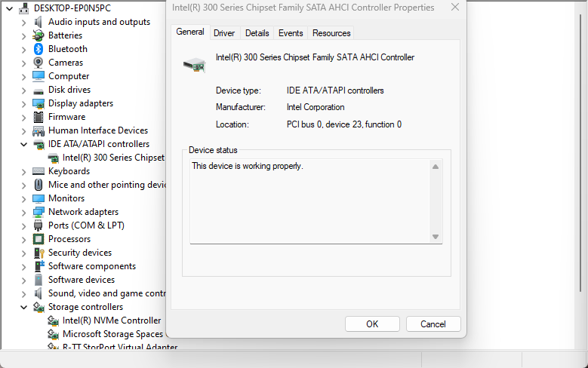This screenshot has width=588, height=368.
Task: Click Cancel in the Properties dialog
Action: 433,324
